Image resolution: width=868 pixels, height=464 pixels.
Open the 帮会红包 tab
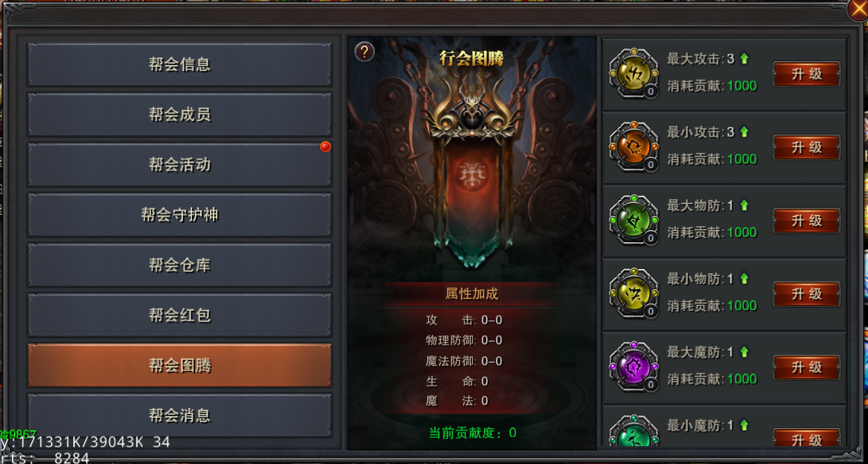point(180,315)
